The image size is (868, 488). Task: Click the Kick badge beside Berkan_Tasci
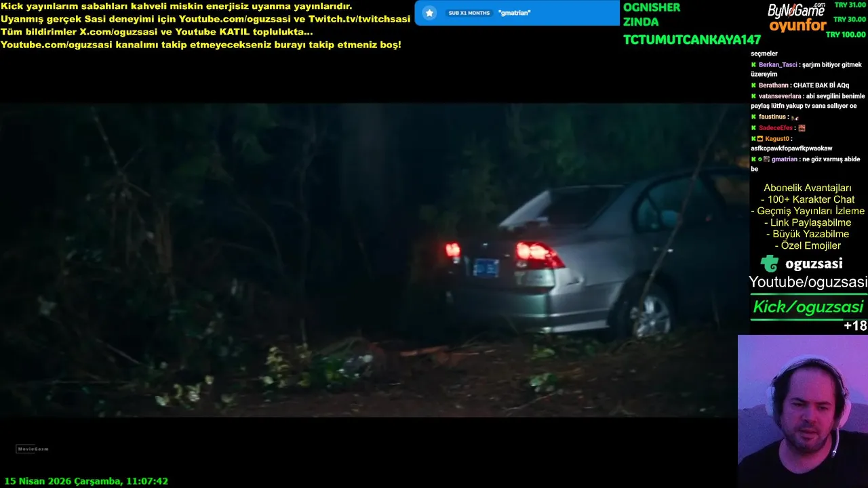(x=753, y=64)
